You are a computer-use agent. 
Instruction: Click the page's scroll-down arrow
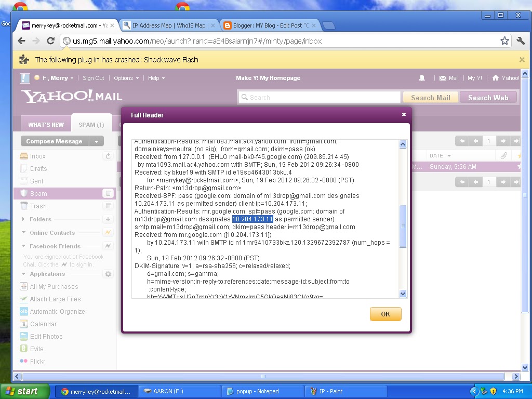pyautogui.click(x=525, y=367)
